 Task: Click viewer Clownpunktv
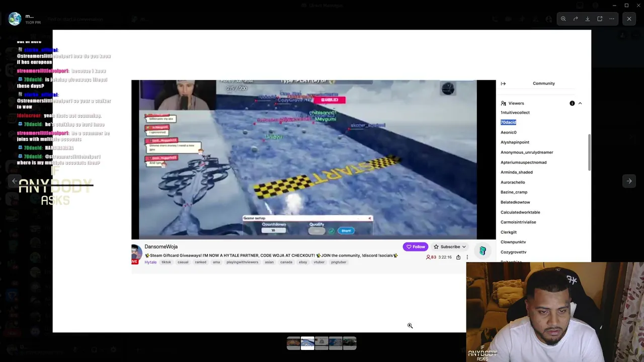pos(513,242)
